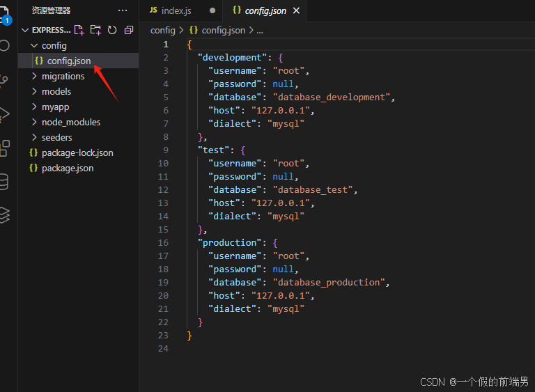Open the Source Control view
This screenshot has width=535, height=392.
[4, 81]
